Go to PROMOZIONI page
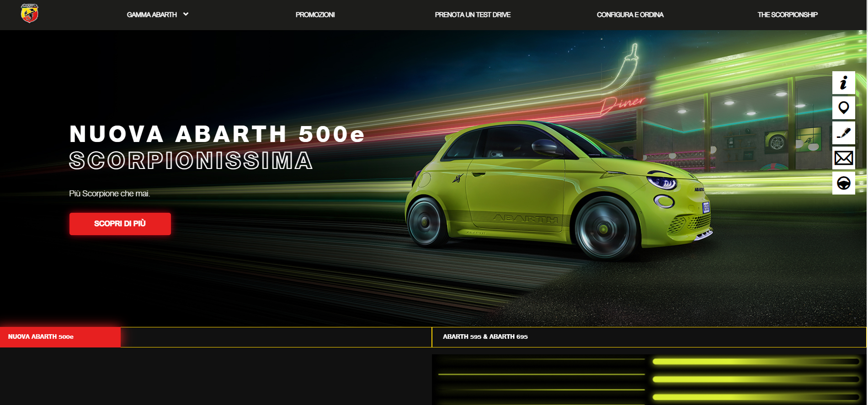 click(x=315, y=15)
